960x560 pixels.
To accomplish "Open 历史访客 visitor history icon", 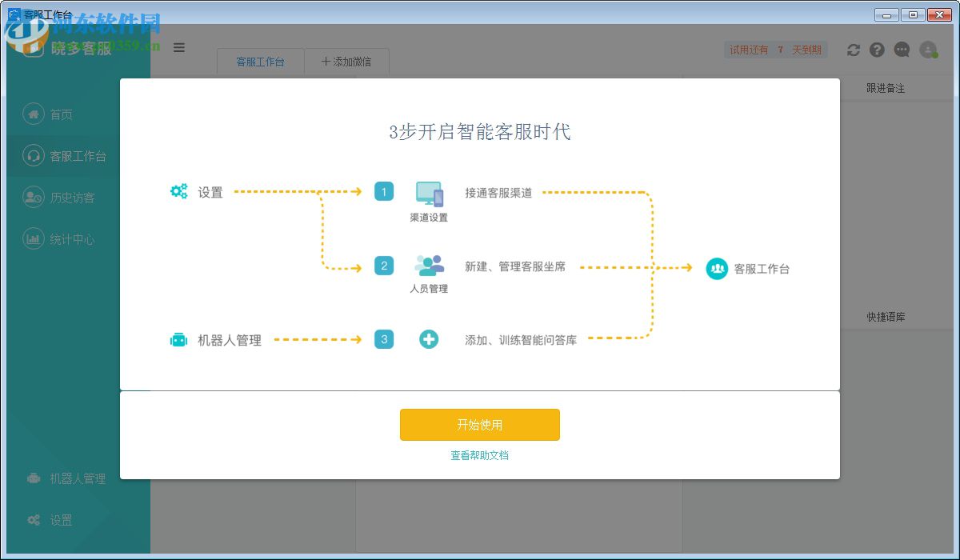I will pos(32,198).
